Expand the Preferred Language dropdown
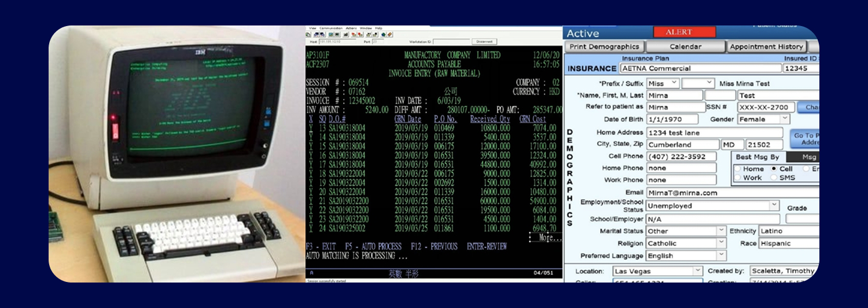Viewport: 868px width, 308px height. tap(686, 256)
